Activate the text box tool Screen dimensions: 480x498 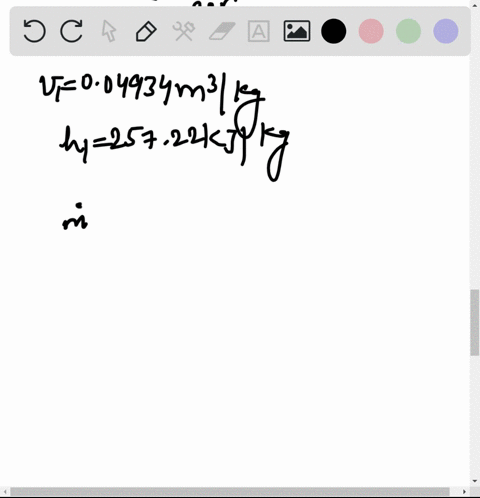[x=259, y=31]
